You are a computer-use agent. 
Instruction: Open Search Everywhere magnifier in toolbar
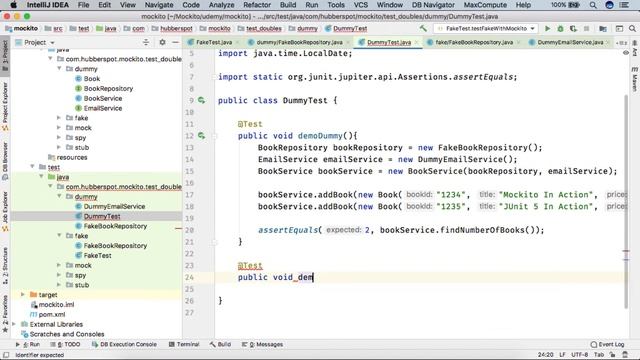632,29
